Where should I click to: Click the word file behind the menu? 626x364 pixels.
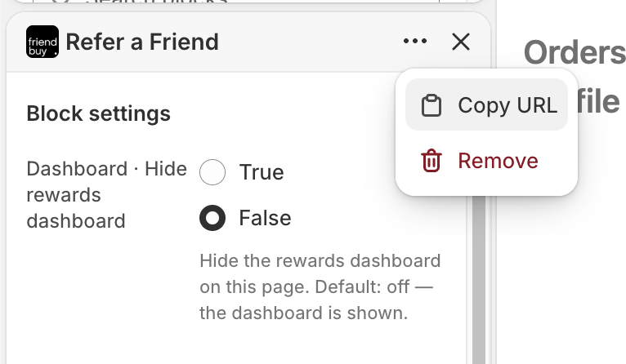(x=598, y=101)
